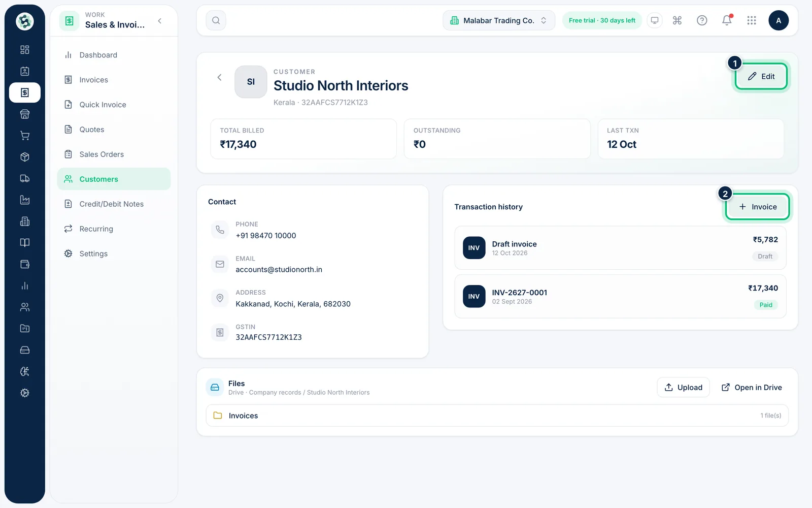Click the email accounts@studionorth.in

point(279,270)
